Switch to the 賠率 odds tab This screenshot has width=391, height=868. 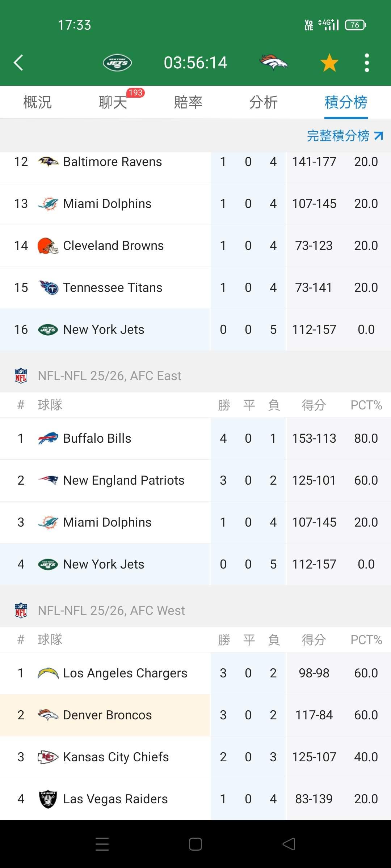pyautogui.click(x=188, y=102)
